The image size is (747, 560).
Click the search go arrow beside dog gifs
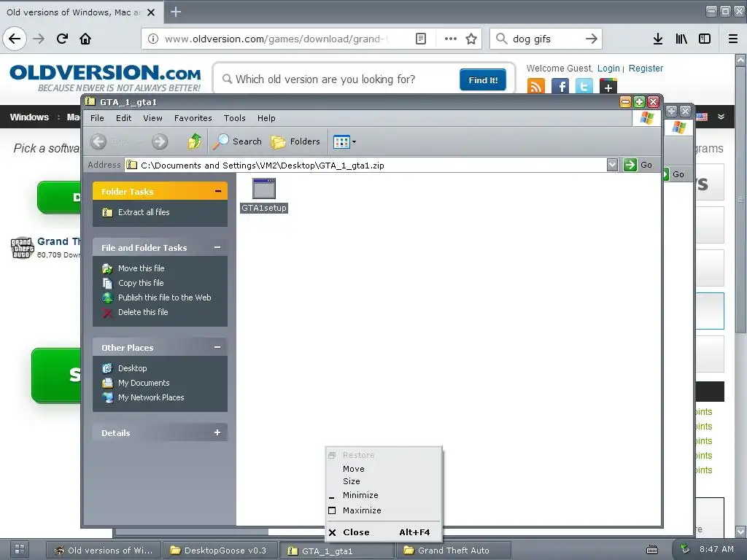(591, 39)
